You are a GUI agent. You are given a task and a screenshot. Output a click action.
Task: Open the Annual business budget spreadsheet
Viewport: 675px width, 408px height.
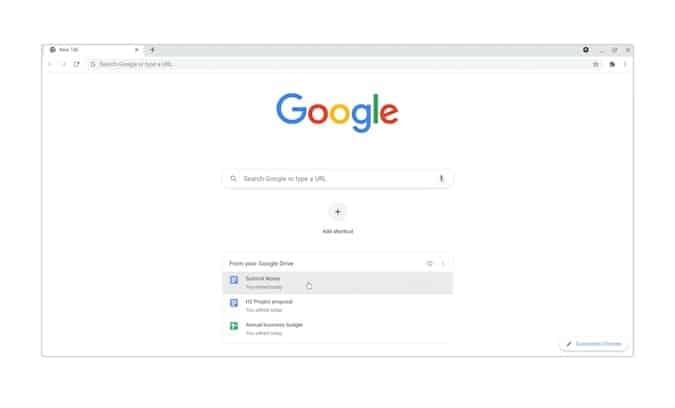click(338, 329)
